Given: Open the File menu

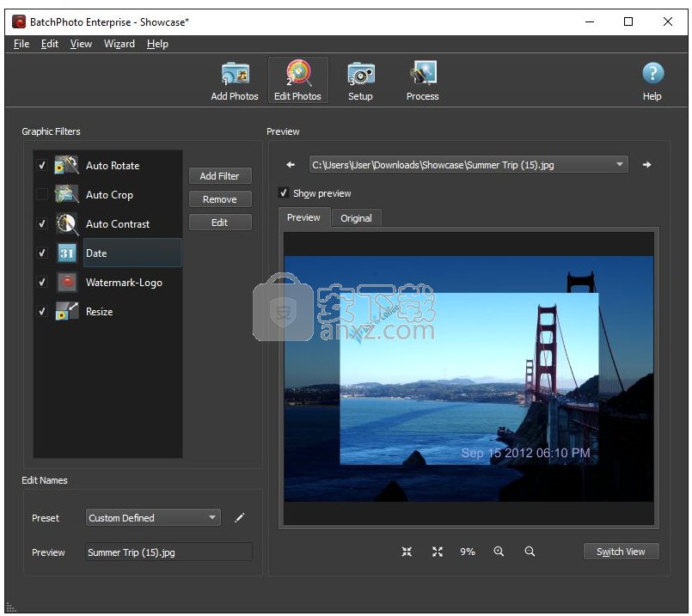Looking at the screenshot, I should 21,44.
